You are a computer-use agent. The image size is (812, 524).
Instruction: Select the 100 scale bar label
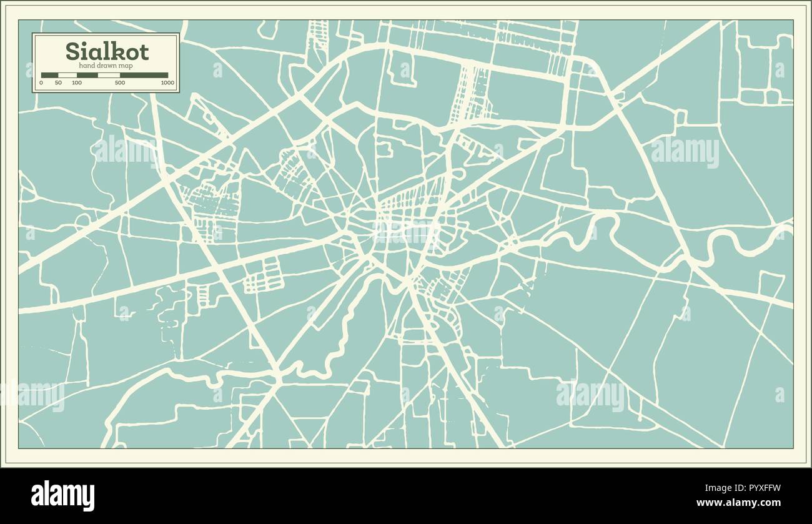[x=77, y=82]
